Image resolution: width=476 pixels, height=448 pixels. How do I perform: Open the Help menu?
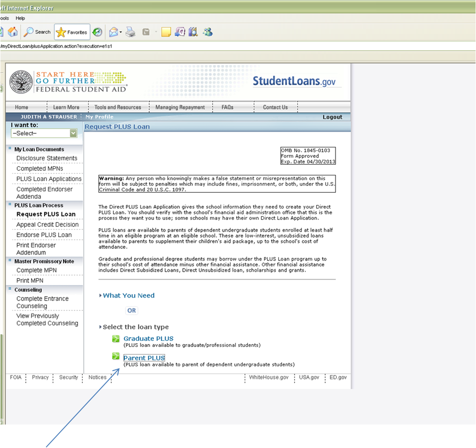click(x=20, y=18)
